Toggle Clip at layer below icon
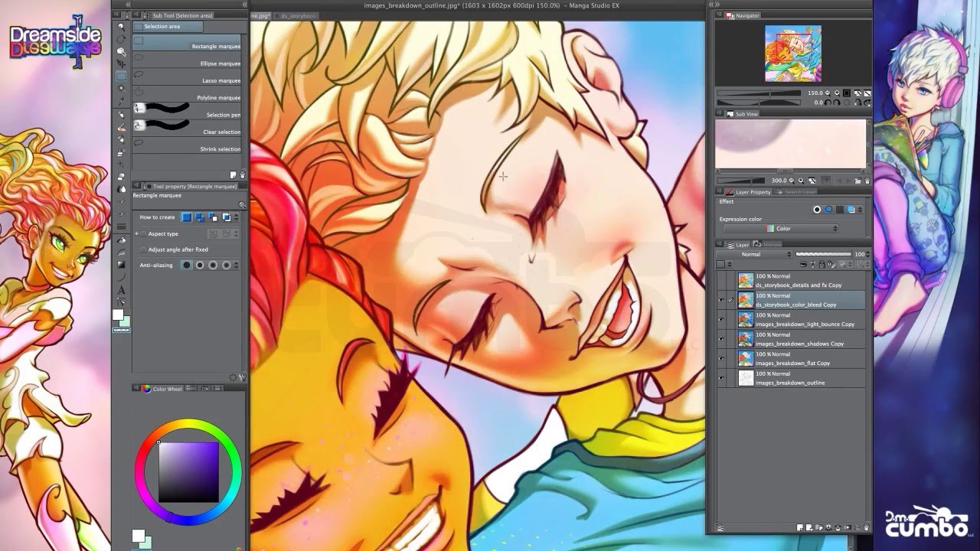The width and height of the screenshot is (980, 551). coord(803,265)
